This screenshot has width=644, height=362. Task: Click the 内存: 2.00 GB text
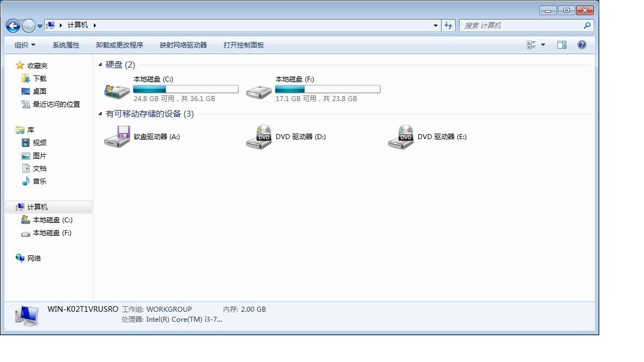(244, 309)
